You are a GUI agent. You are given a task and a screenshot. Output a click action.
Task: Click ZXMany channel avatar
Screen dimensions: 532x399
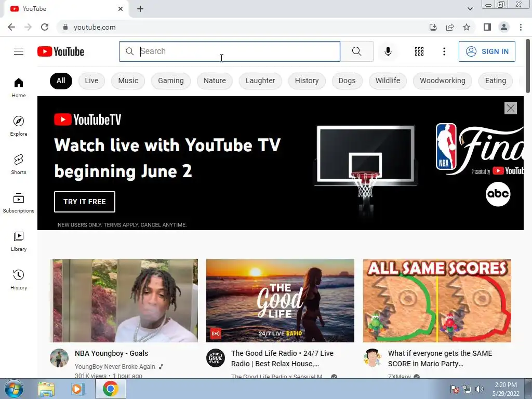(372, 358)
